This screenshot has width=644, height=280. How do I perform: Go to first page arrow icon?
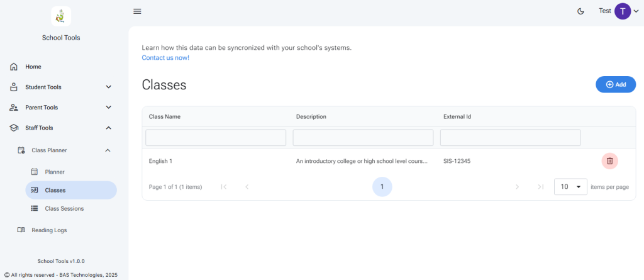point(223,187)
